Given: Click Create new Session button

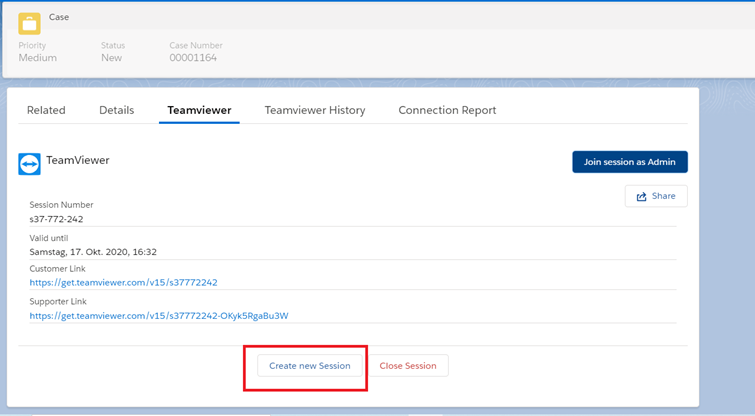Looking at the screenshot, I should pyautogui.click(x=310, y=366).
